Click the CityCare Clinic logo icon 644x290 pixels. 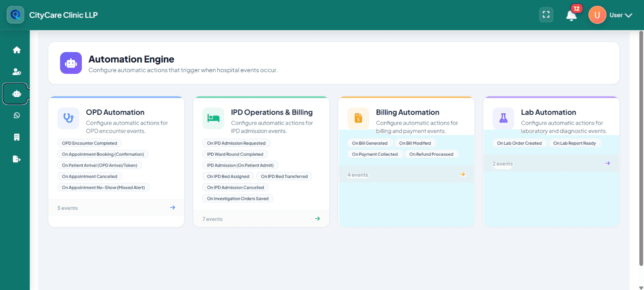click(16, 15)
